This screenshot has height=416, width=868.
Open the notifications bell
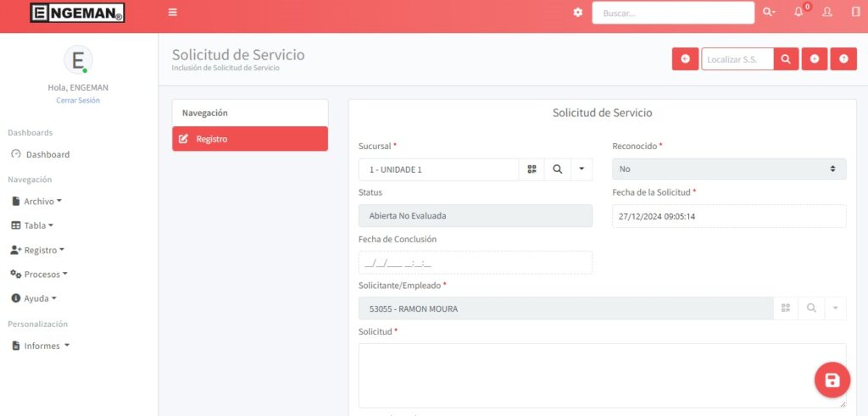pyautogui.click(x=798, y=12)
